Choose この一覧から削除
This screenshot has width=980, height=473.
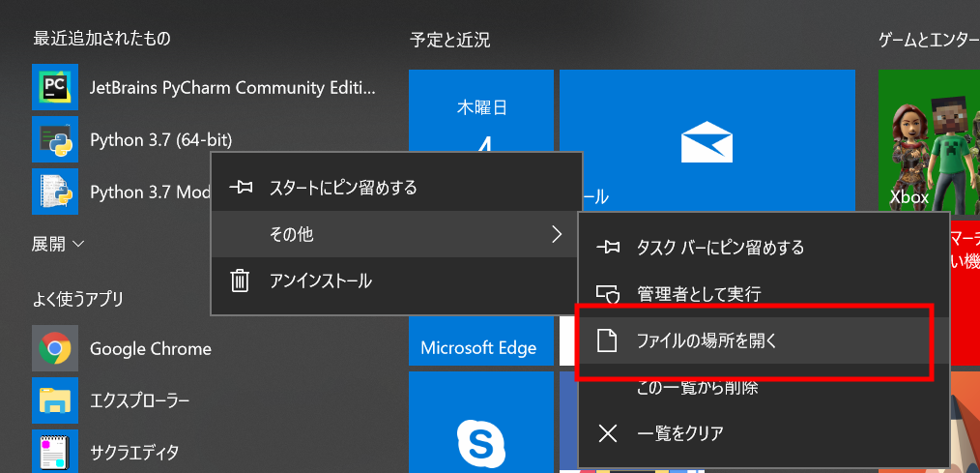[x=764, y=387]
